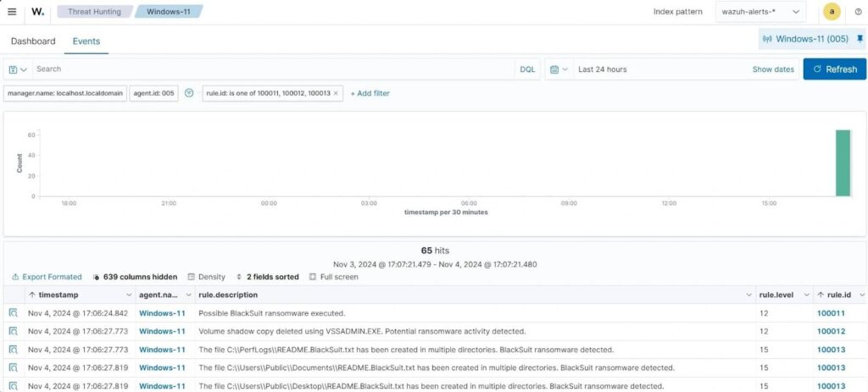Inspect the 17:06:24.842 event document
Image resolution: width=868 pixels, height=392 pixels.
tap(14, 313)
